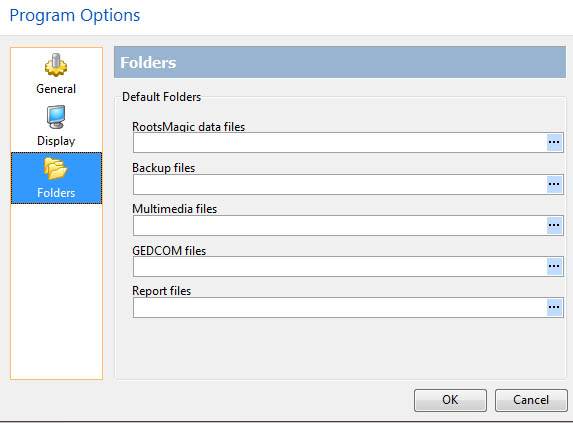Click the Program Options title text
This screenshot has width=573, height=423.
click(75, 15)
